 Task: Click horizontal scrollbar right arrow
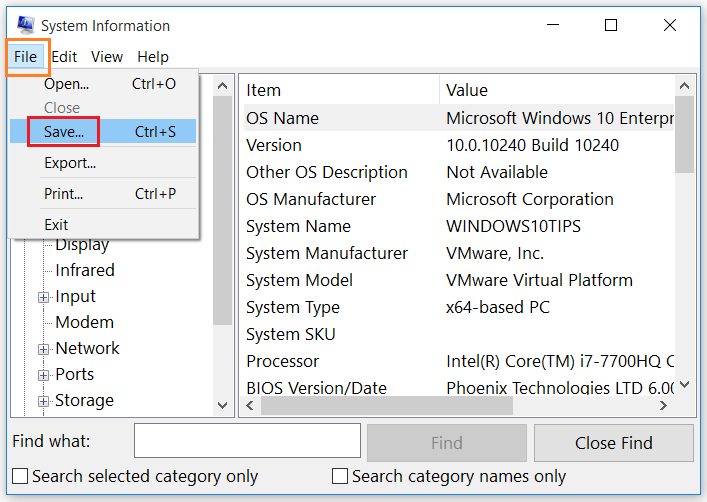tap(663, 405)
